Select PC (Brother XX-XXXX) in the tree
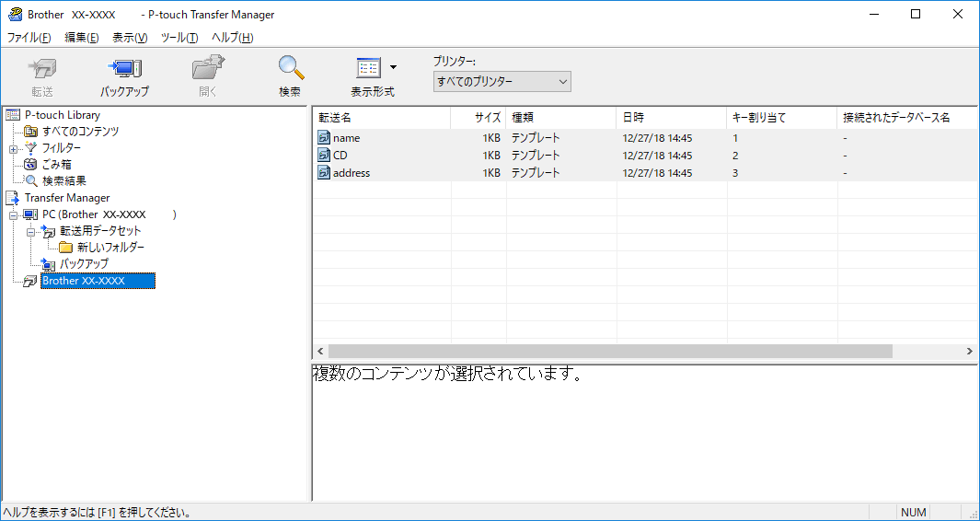This screenshot has width=980, height=521. 110,214
